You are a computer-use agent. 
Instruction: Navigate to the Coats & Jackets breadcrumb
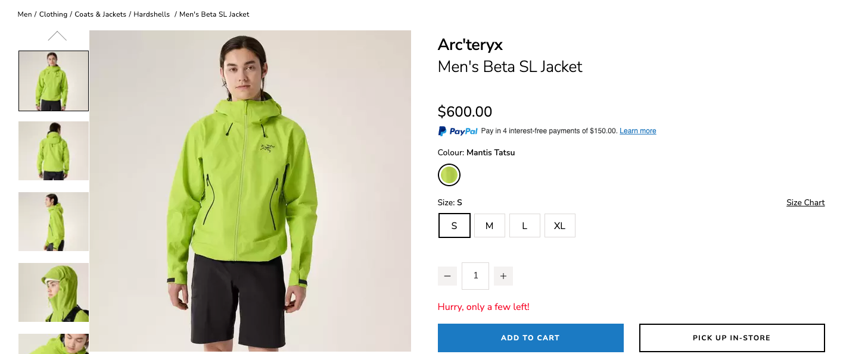pyautogui.click(x=101, y=14)
